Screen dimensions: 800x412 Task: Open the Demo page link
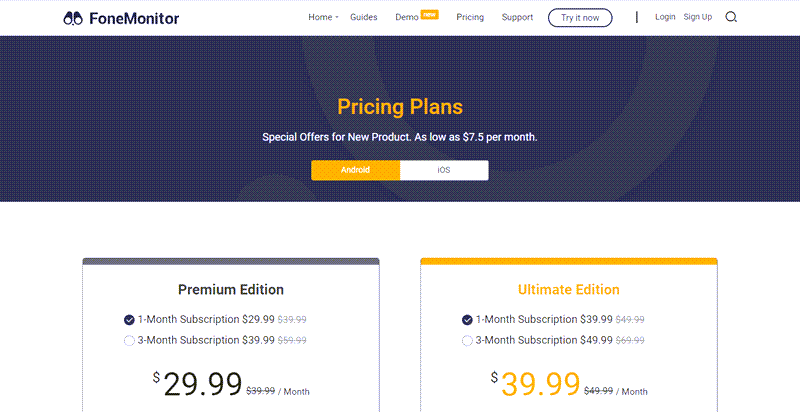[406, 18]
